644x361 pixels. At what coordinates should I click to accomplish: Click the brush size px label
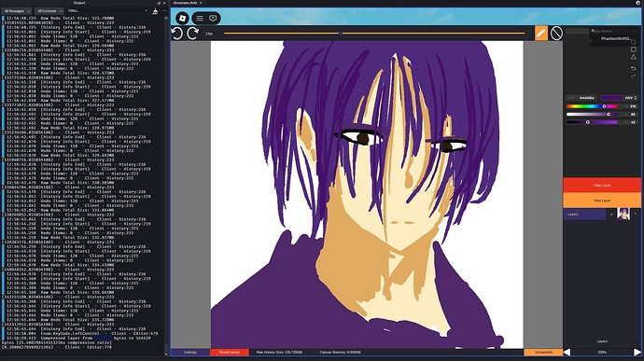point(209,34)
